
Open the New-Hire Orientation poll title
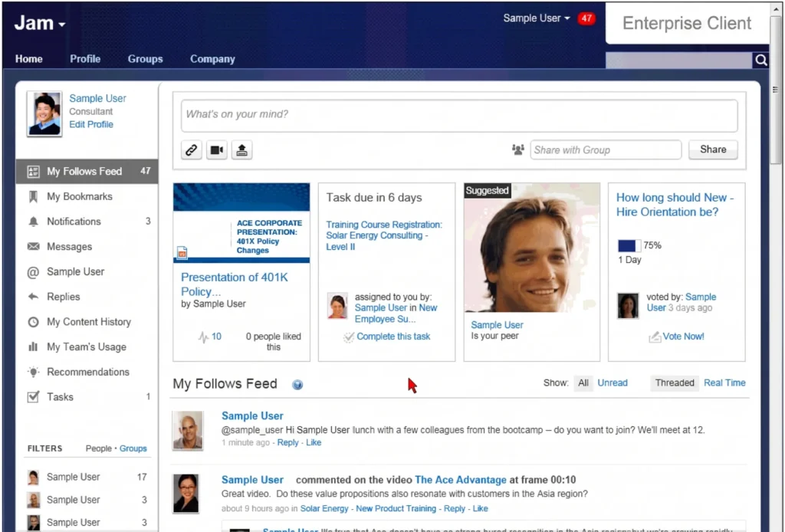point(675,205)
